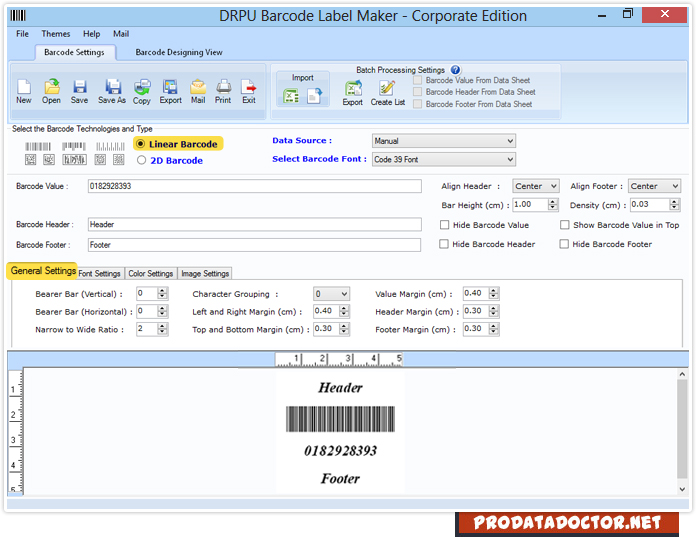Click the Barcode Footer input field

click(x=254, y=245)
